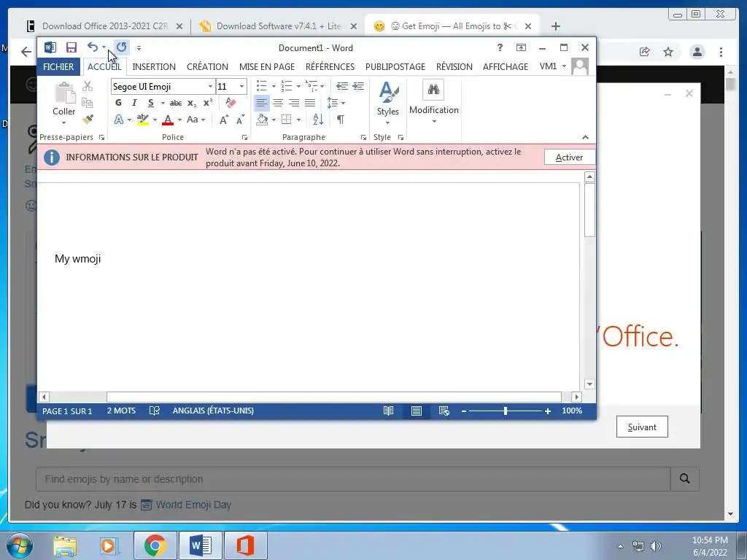Paste using the Coller clipboard icon
Viewport: 747px width, 560px height.
tap(64, 93)
